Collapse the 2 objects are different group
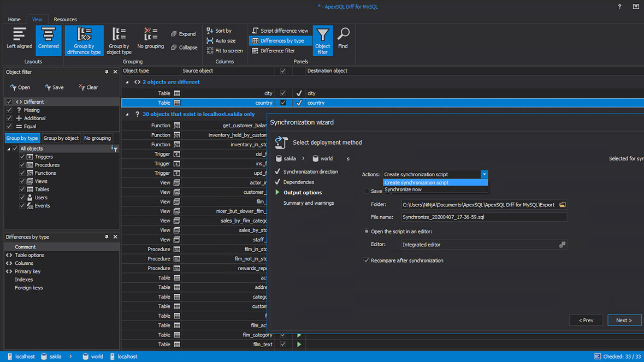Image resolution: width=644 pixels, height=362 pixels. (x=127, y=82)
